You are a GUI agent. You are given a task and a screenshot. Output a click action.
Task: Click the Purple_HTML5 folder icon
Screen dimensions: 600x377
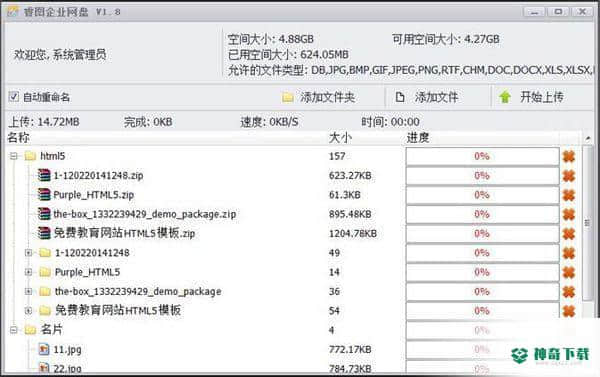click(45, 272)
